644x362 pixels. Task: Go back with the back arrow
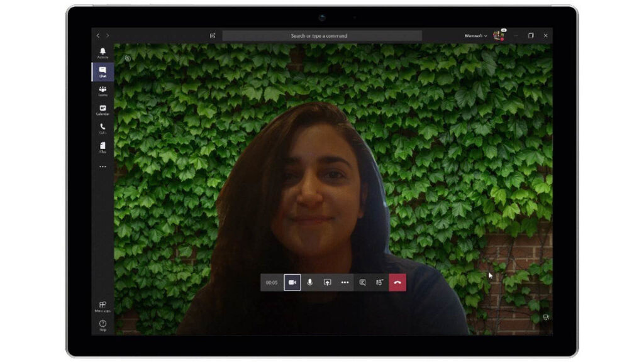coord(97,36)
